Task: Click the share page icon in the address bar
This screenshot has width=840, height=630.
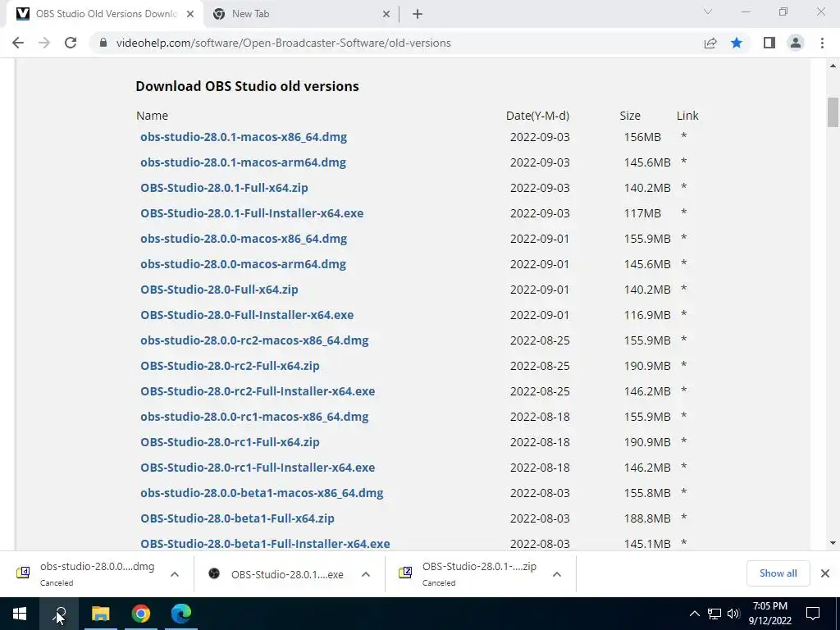Action: [x=710, y=43]
